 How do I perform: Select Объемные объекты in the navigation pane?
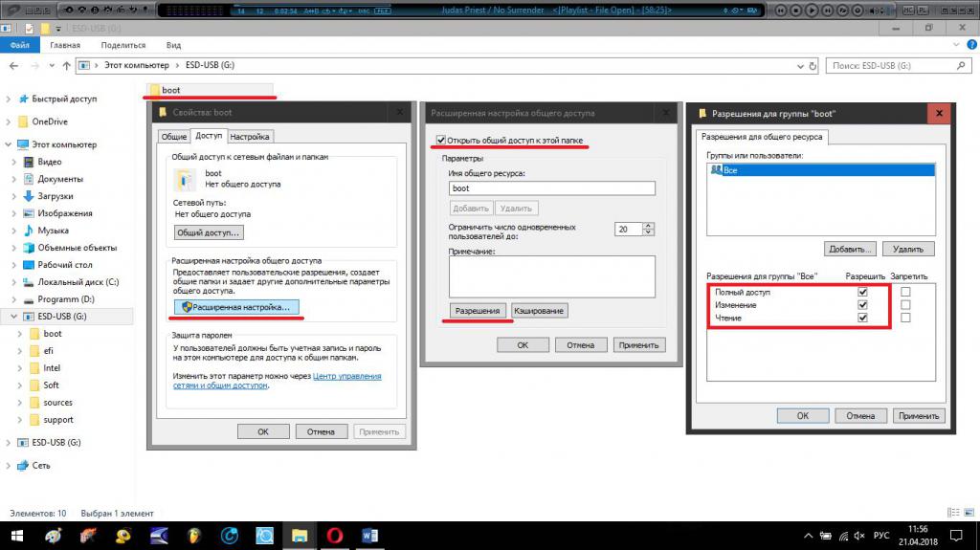coord(77,248)
